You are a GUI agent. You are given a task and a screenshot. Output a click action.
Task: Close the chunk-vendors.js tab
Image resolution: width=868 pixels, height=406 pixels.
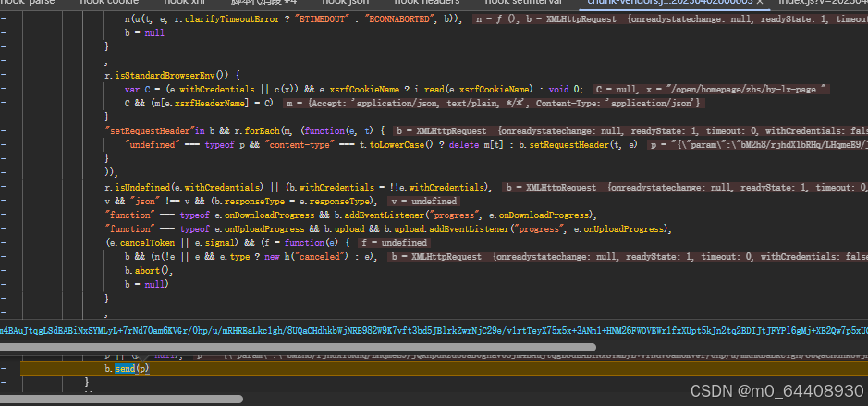760,3
